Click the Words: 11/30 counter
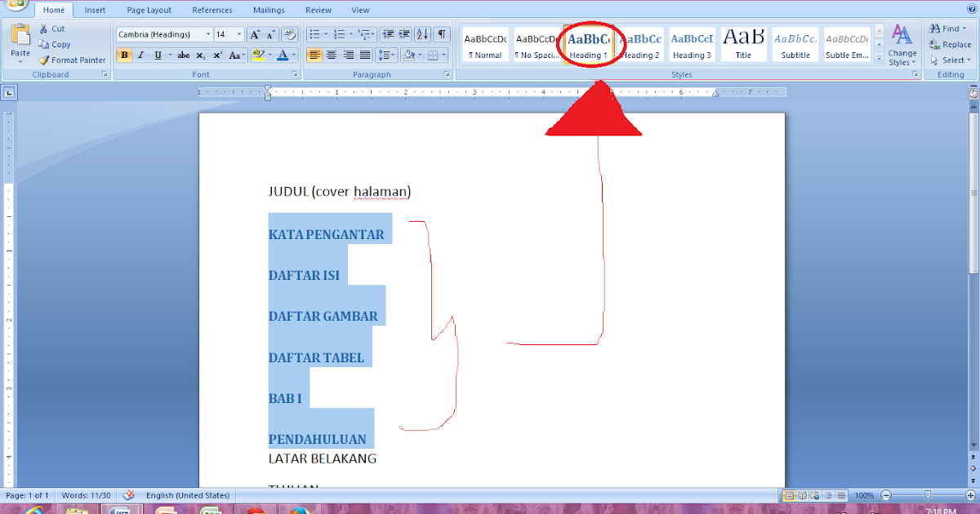Screen dimensions: 980x514 [x=86, y=495]
